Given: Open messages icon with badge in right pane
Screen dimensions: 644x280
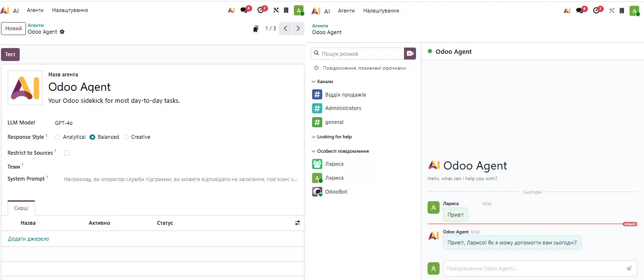Looking at the screenshot, I should (x=579, y=10).
